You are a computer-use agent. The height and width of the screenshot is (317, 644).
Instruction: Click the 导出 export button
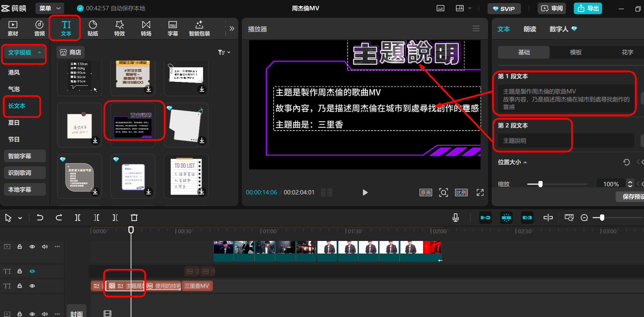point(588,8)
